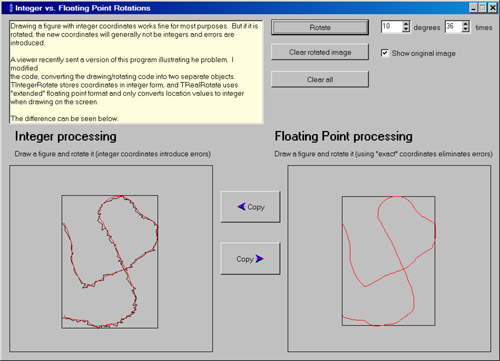Click inside the times input field
This screenshot has height=361, width=500.
[454, 27]
